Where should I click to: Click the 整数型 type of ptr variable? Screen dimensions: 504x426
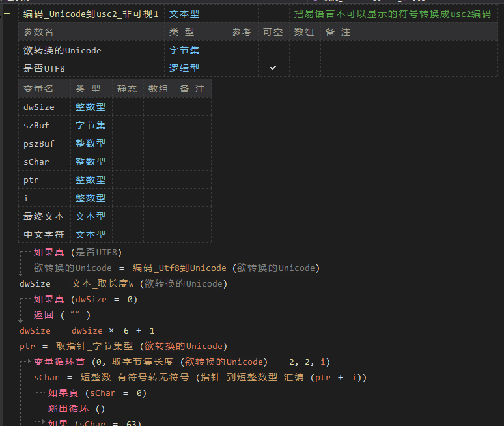coord(91,180)
